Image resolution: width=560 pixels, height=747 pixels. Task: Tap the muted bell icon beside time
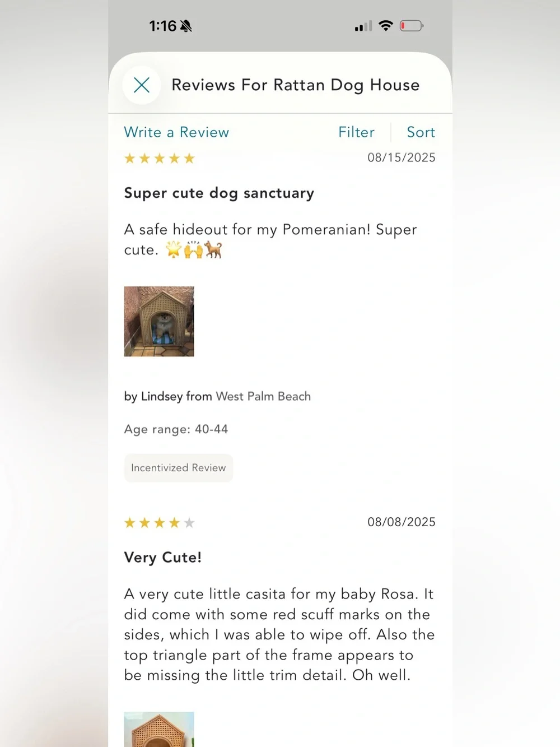click(x=186, y=26)
